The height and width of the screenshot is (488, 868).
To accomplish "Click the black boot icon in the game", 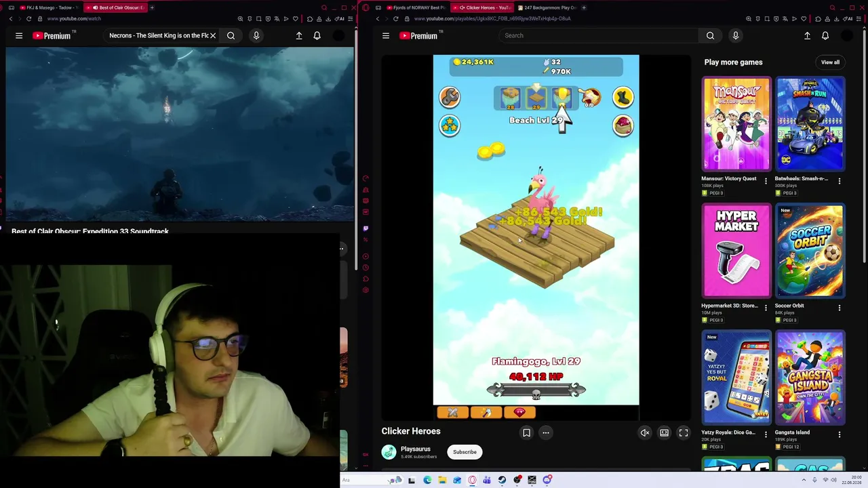I will tap(623, 97).
